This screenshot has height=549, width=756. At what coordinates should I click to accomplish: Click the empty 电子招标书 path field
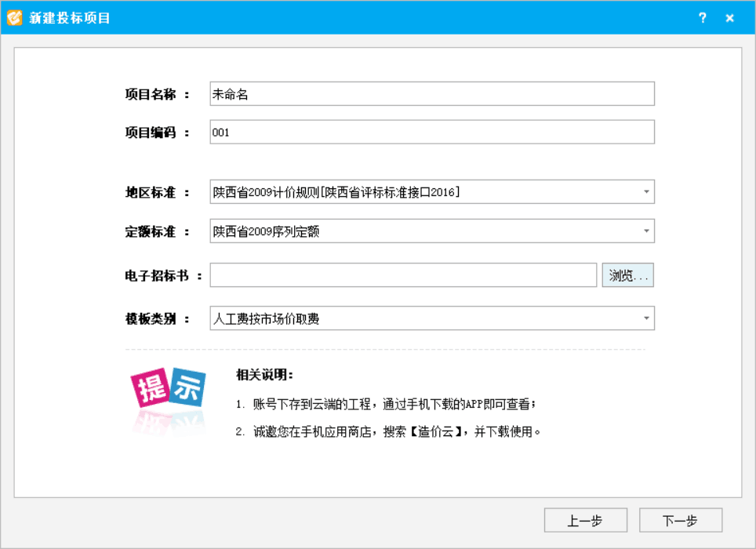[403, 275]
